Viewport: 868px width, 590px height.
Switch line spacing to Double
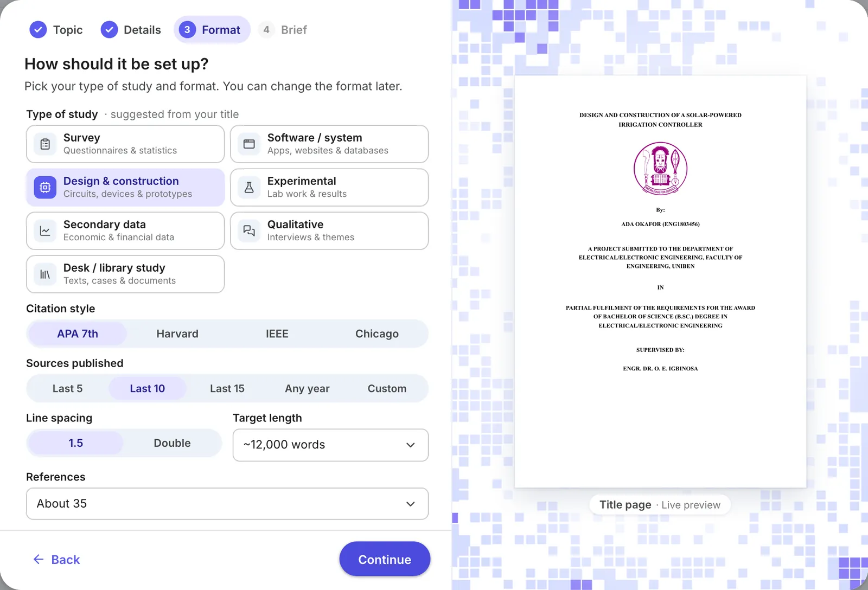[x=172, y=443]
